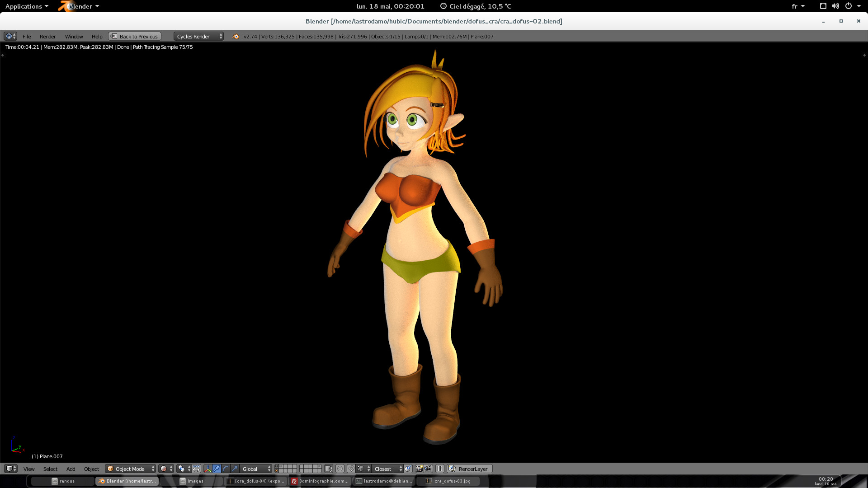
Task: Enable the translate manipulator arrow
Action: 217,469
